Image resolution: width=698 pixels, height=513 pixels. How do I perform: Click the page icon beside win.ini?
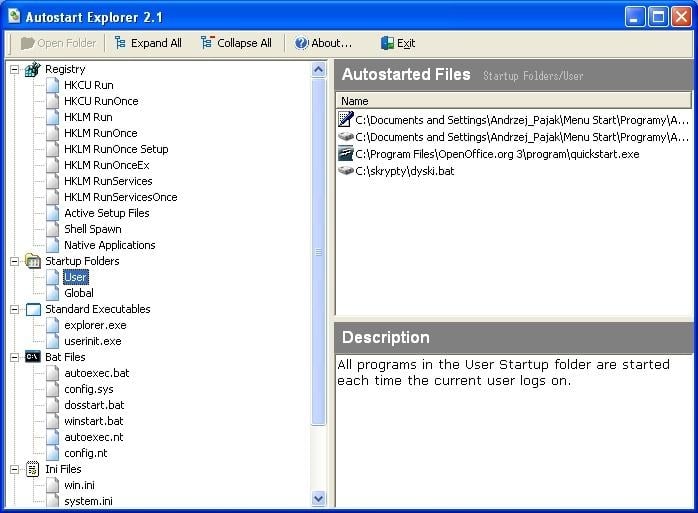(x=53, y=485)
